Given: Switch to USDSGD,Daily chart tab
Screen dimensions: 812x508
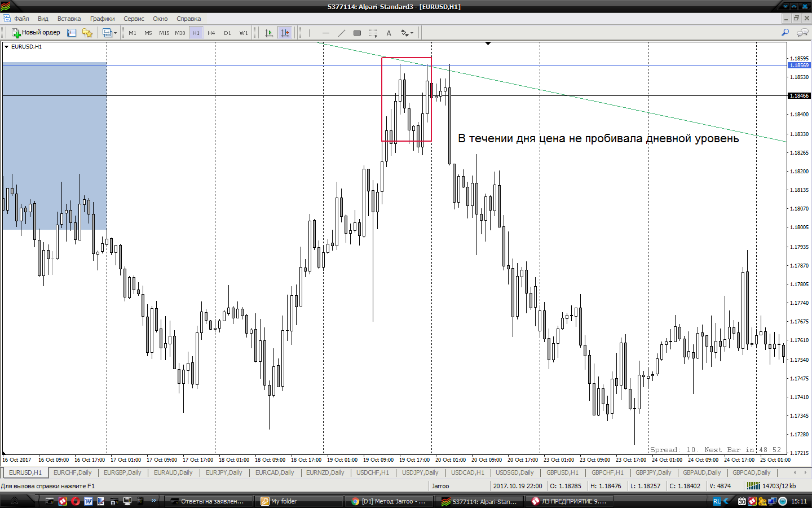Looking at the screenshot, I should coord(515,472).
